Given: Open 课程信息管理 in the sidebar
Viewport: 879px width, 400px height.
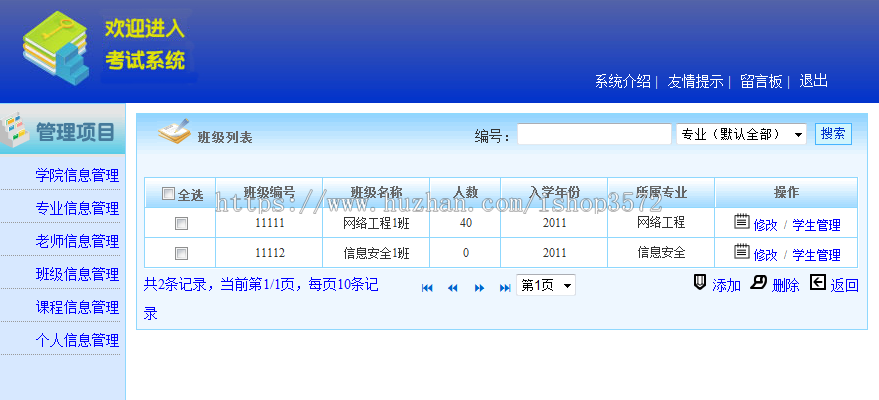Looking at the screenshot, I should (x=77, y=308).
